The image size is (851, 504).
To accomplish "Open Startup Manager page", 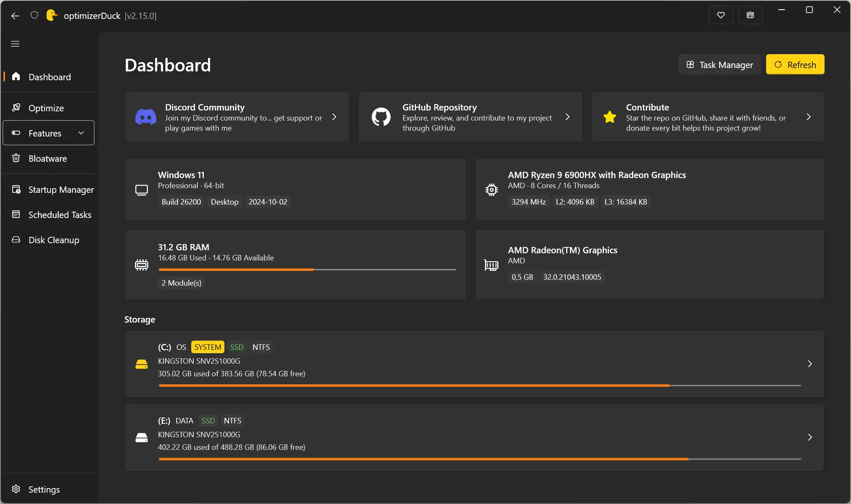I will [49, 189].
